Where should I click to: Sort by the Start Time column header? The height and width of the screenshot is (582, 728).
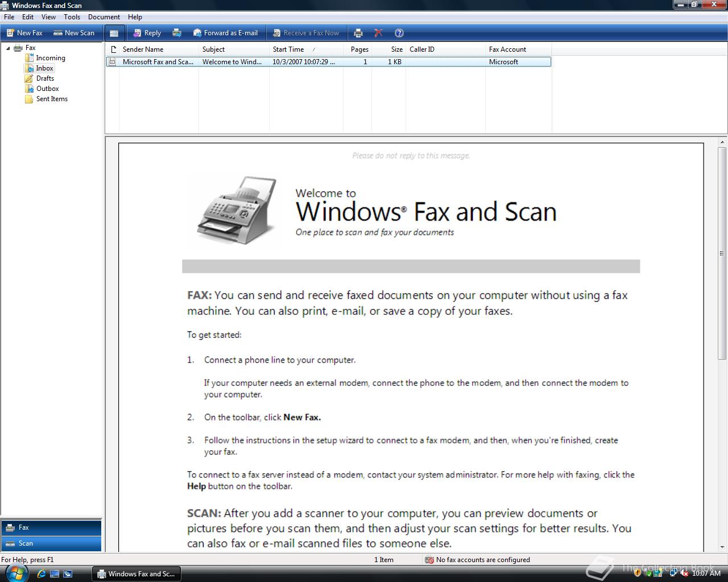tap(306, 49)
